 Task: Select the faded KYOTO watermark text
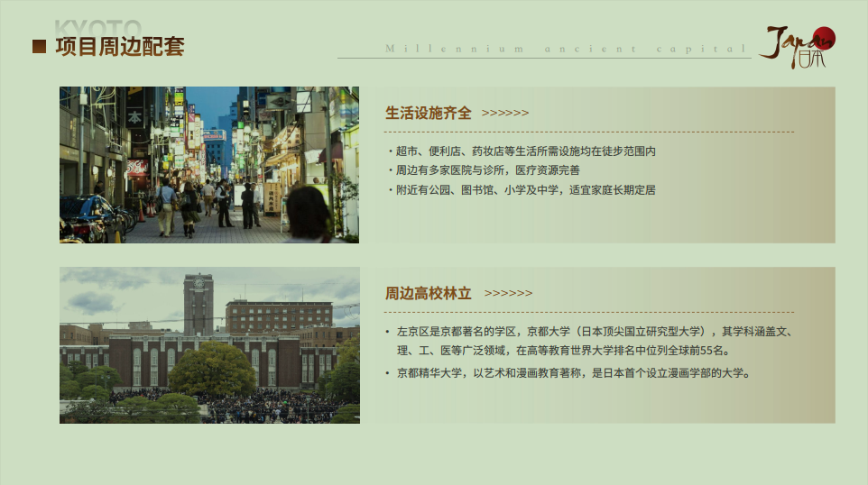97,27
